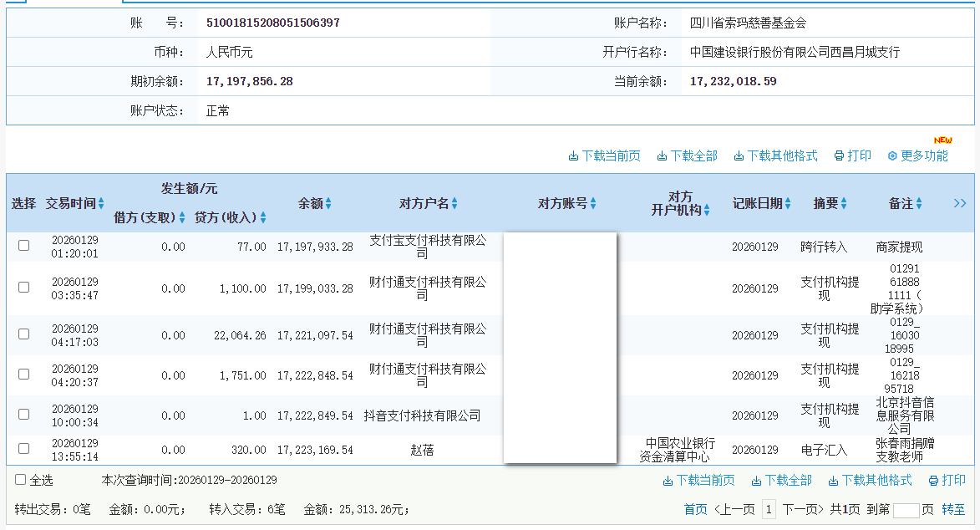The height and width of the screenshot is (530, 980).
Task: Sort by balance 余额 column arrows
Action: point(328,203)
